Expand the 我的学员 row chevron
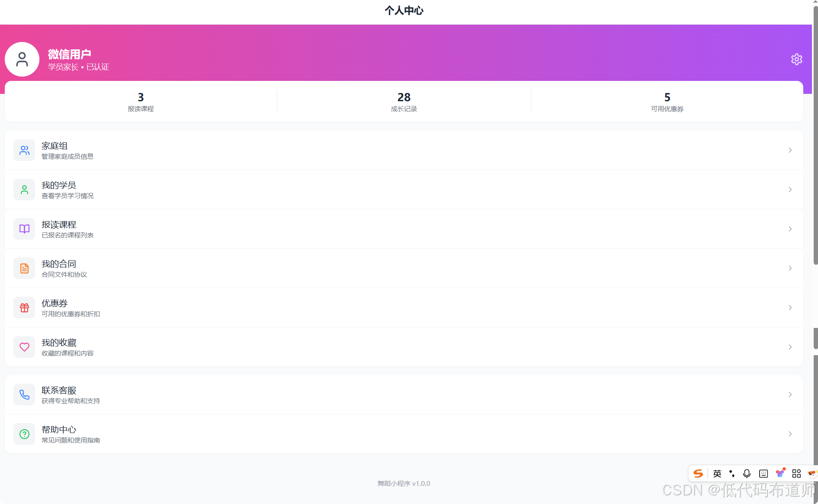 tap(790, 189)
